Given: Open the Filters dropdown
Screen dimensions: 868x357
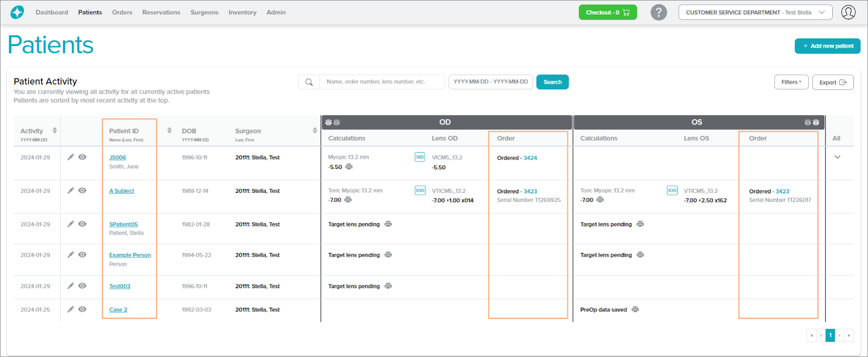Looking at the screenshot, I should click(x=791, y=82).
